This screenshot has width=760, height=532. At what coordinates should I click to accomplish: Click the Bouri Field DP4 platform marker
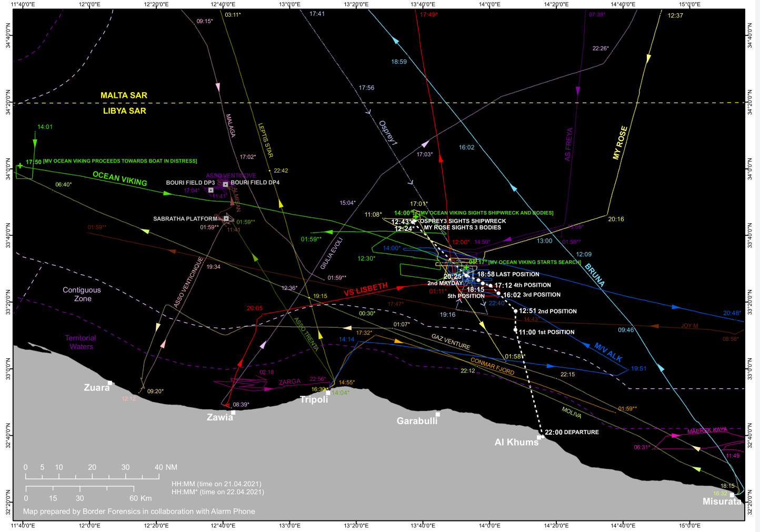(225, 184)
